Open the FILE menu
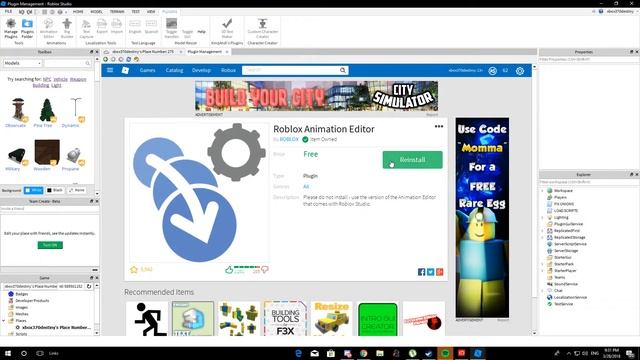640x360 pixels. click(8, 12)
